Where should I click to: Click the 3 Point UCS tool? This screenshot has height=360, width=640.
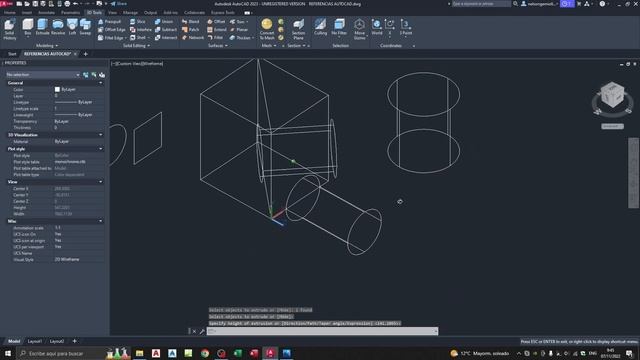[406, 27]
